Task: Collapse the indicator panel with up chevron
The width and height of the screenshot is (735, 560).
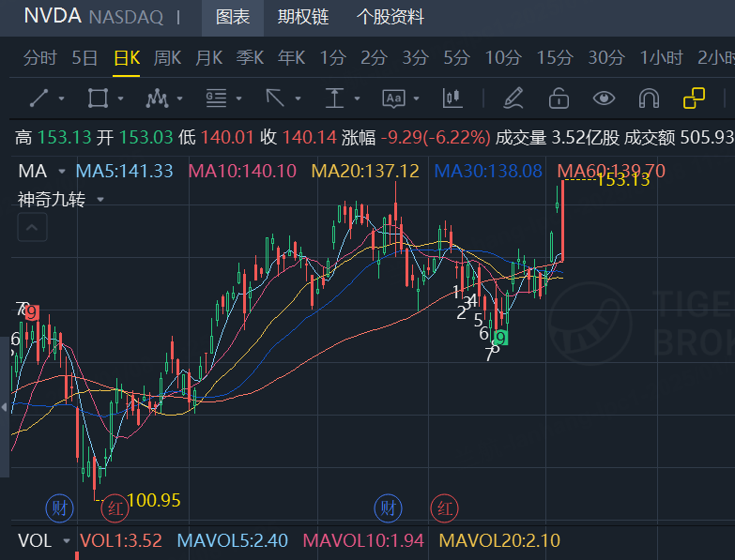Action: pos(32,228)
